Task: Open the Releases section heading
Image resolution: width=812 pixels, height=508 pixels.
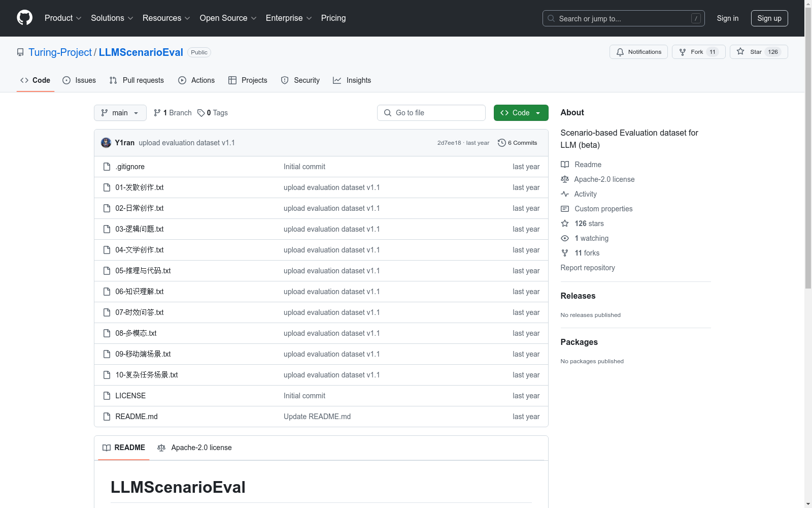Action: pyautogui.click(x=578, y=296)
